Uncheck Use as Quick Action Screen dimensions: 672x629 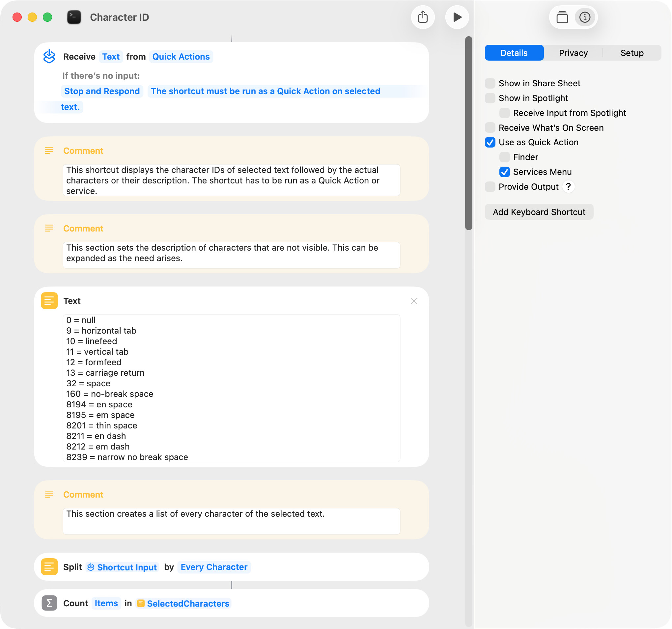(490, 142)
